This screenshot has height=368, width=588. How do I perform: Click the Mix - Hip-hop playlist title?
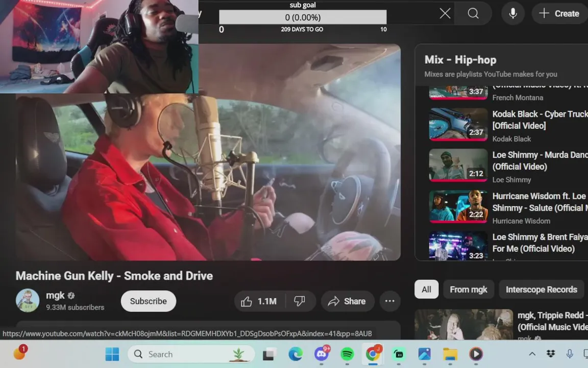460,60
